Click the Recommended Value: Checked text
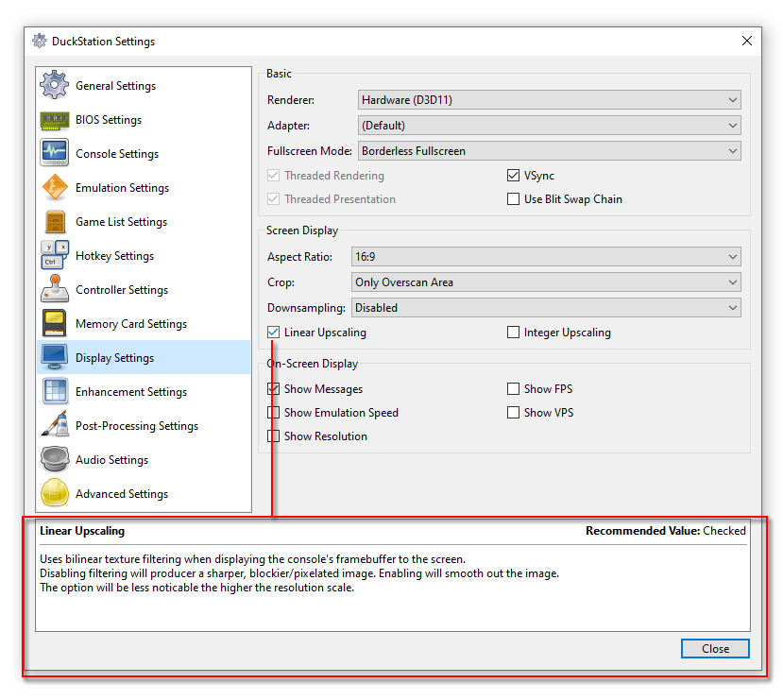This screenshot has width=783, height=700. click(666, 531)
